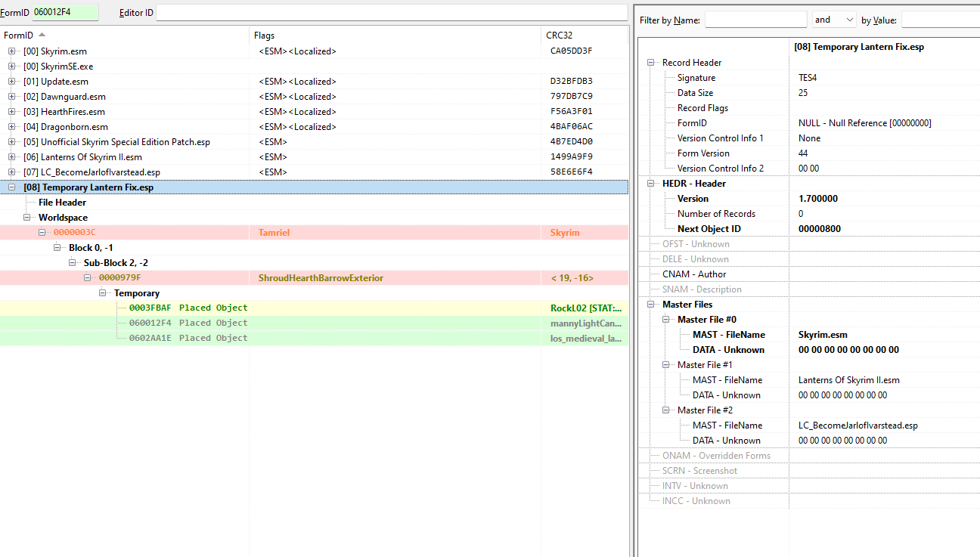Click the Data Size value 25
980x557 pixels.
803,93
